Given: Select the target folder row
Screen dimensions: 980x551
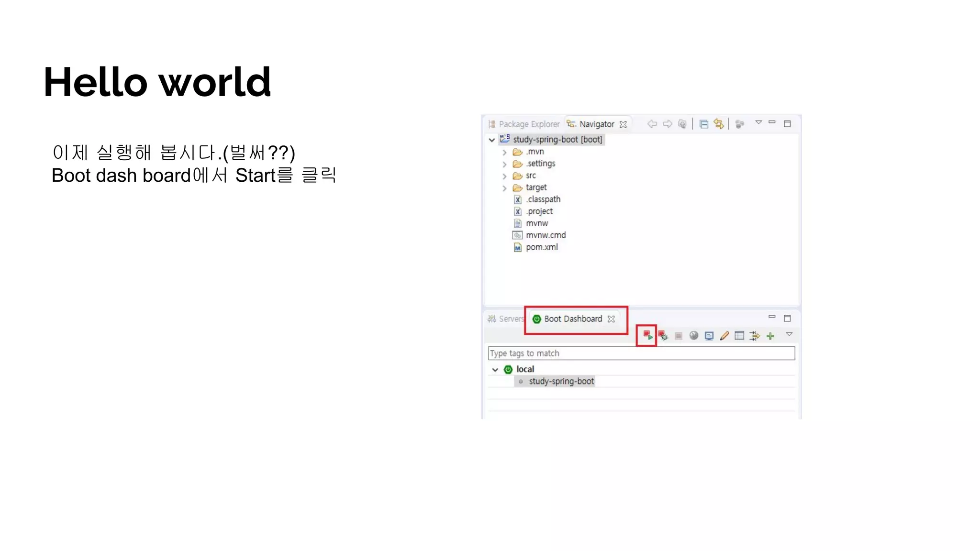Looking at the screenshot, I should tap(530, 187).
